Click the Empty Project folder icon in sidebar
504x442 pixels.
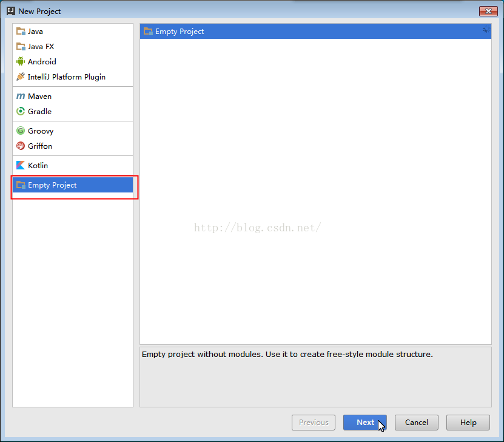point(21,185)
